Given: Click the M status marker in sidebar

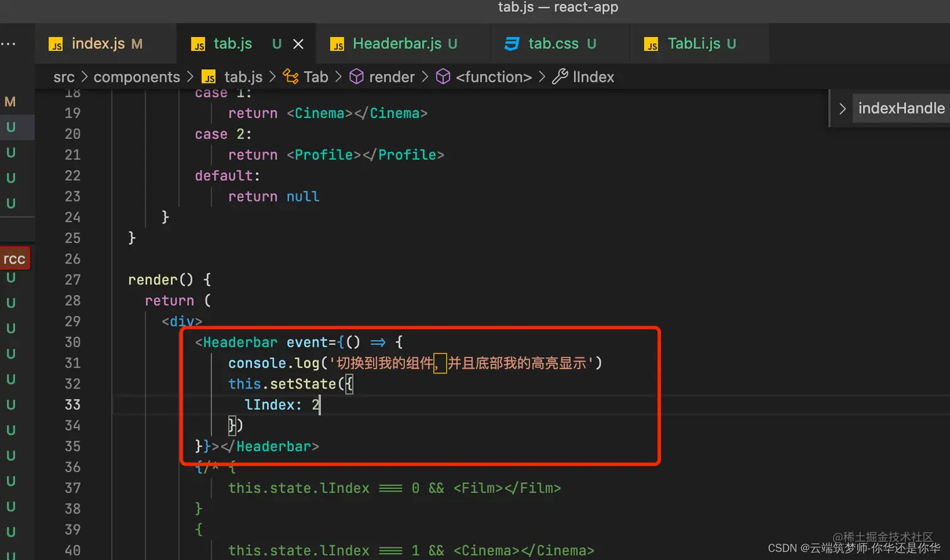Looking at the screenshot, I should (10, 102).
